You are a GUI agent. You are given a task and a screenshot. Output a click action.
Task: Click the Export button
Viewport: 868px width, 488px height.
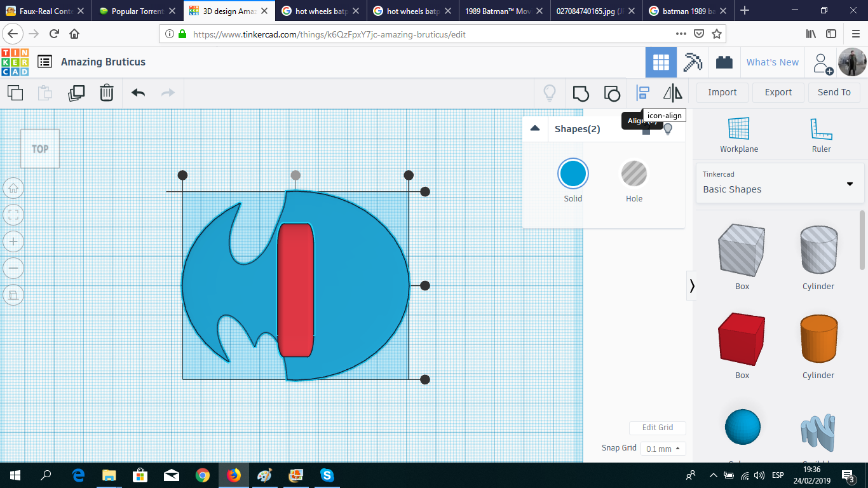pos(778,92)
